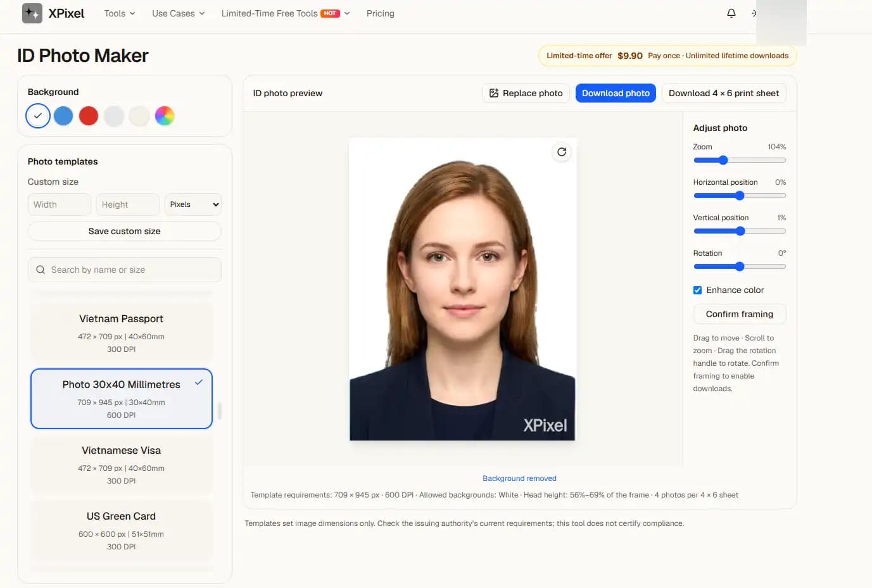This screenshot has height=588, width=872.
Task: Toggle the Enhance color checkbox
Action: (697, 290)
